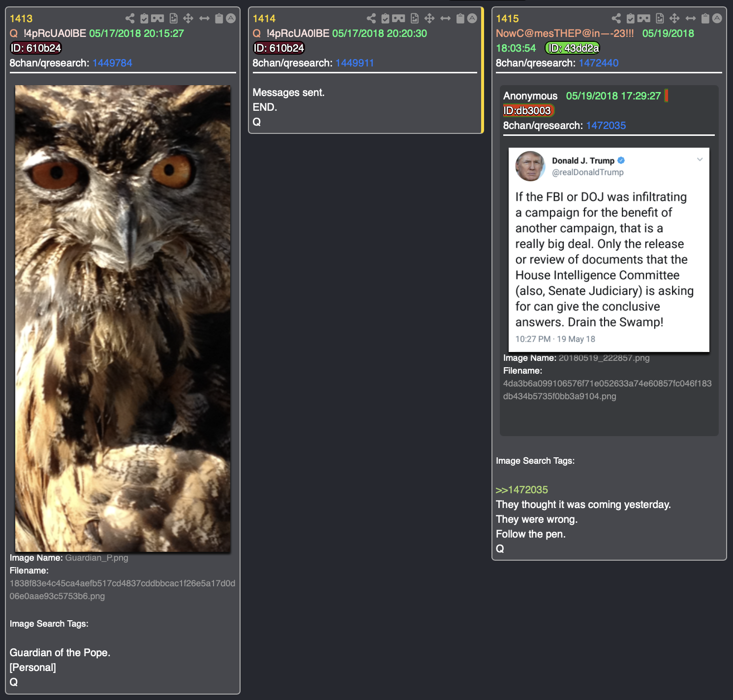Click the image file icon on post 1413
The height and width of the screenshot is (700, 733).
pos(174,19)
